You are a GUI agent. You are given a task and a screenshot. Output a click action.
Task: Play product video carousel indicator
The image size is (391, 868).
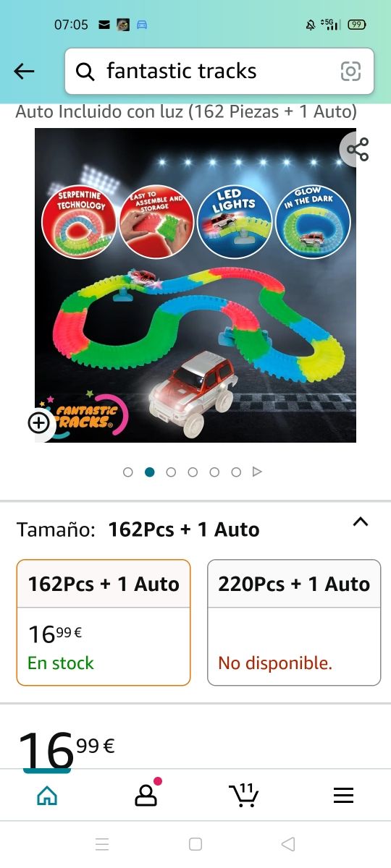click(256, 472)
